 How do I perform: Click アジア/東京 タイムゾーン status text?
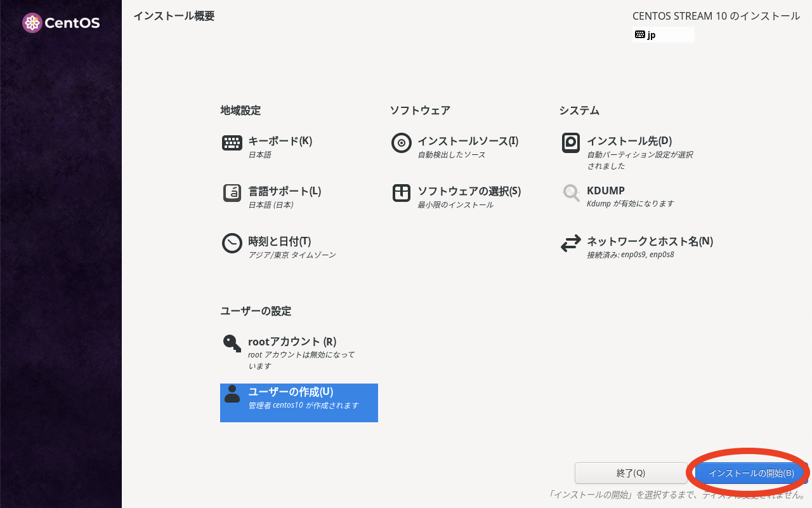click(292, 255)
